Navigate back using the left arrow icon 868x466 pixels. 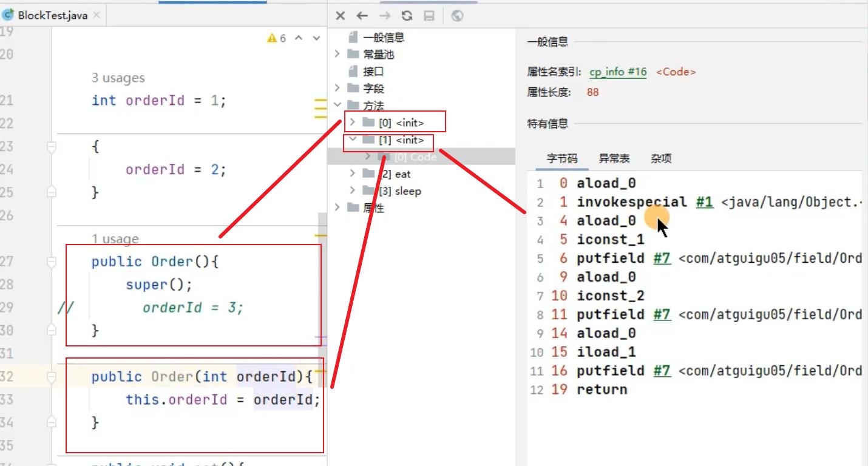pos(362,16)
